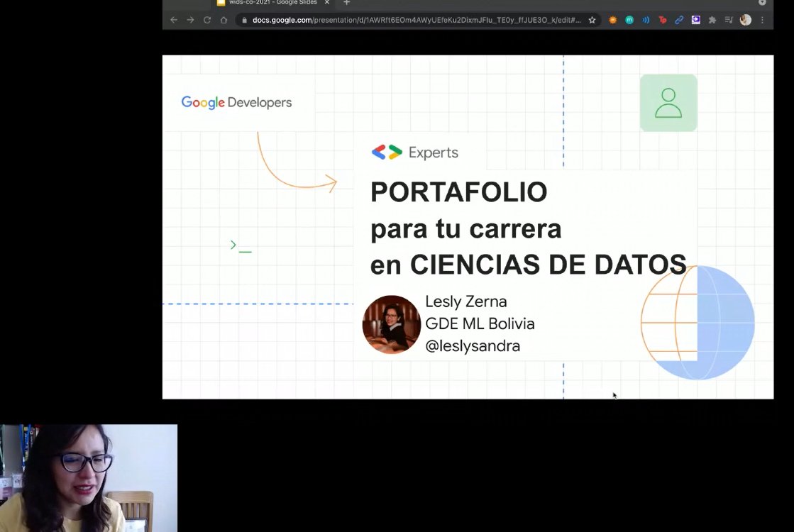
Task: Open the Extensions puzzle piece menu
Action: 712,21
